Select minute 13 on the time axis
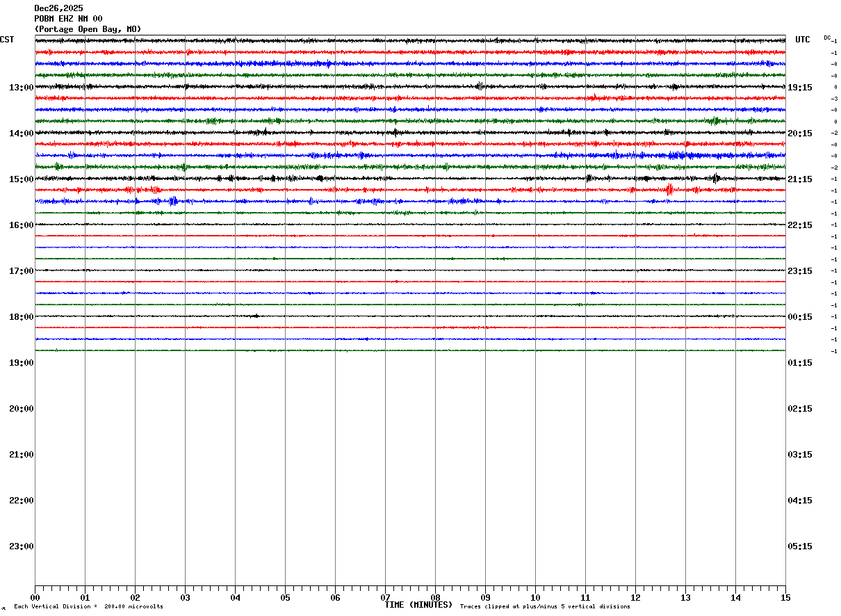The height and width of the screenshot is (616, 841). pyautogui.click(x=685, y=598)
